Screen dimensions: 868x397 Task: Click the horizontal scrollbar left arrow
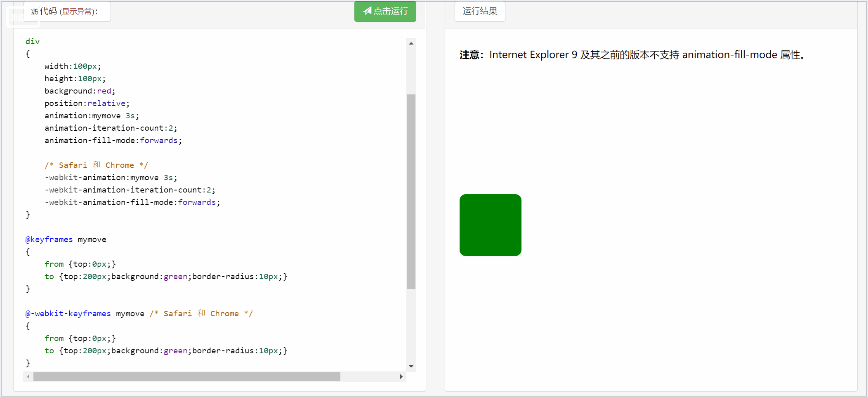(28, 376)
